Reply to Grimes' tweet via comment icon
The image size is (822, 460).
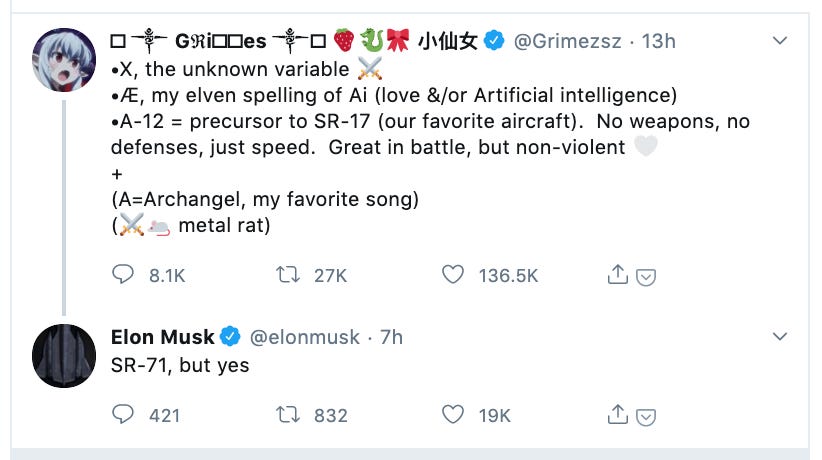(x=124, y=275)
